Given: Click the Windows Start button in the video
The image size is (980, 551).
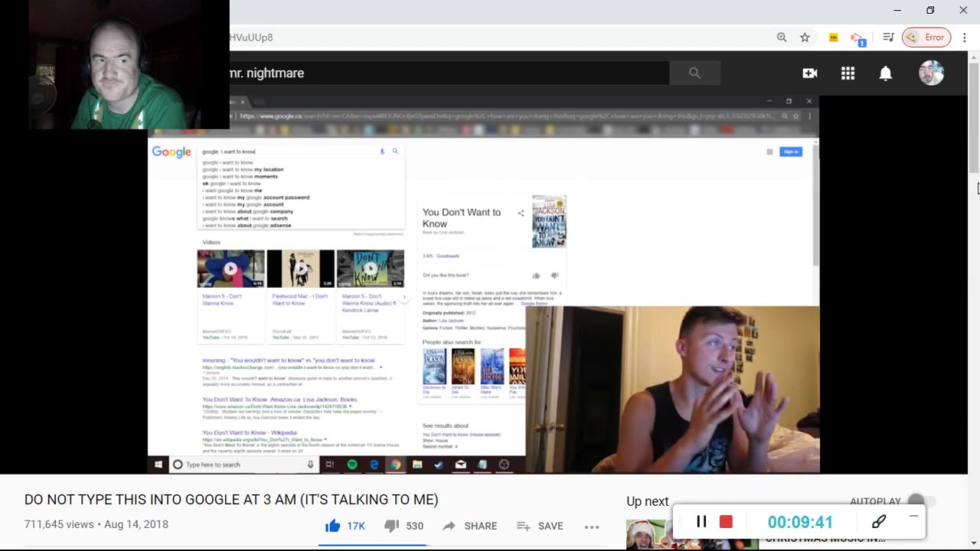Looking at the screenshot, I should pyautogui.click(x=158, y=465).
